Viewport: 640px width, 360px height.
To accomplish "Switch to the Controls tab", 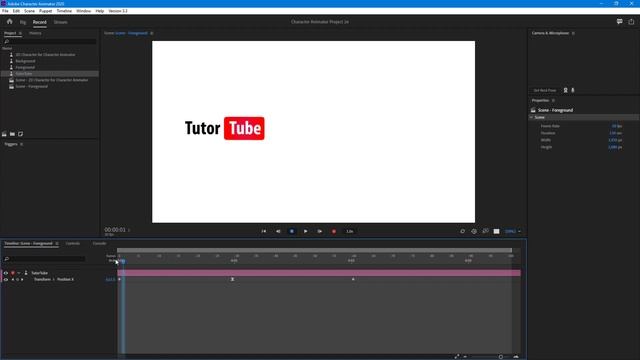I will [x=73, y=243].
